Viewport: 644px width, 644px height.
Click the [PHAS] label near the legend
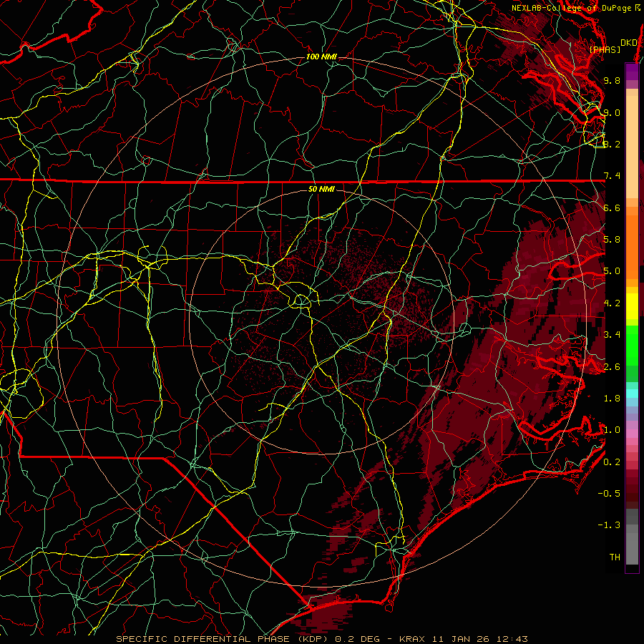tap(605, 50)
